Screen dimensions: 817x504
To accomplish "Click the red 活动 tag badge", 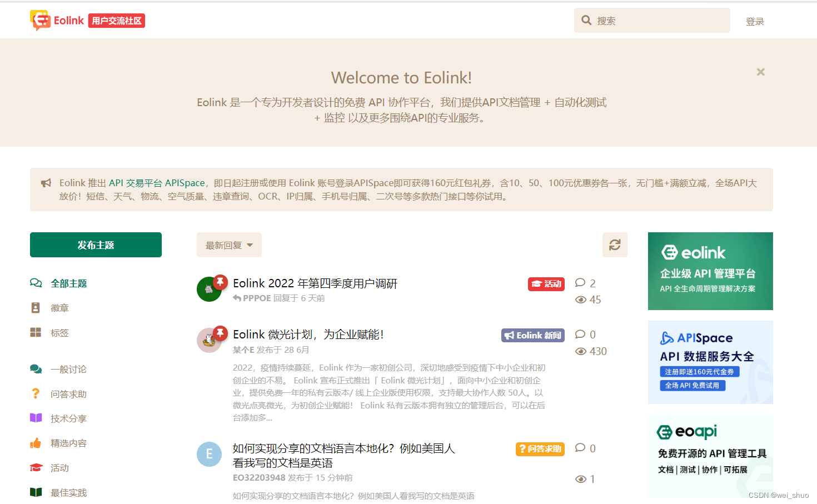I will (546, 284).
